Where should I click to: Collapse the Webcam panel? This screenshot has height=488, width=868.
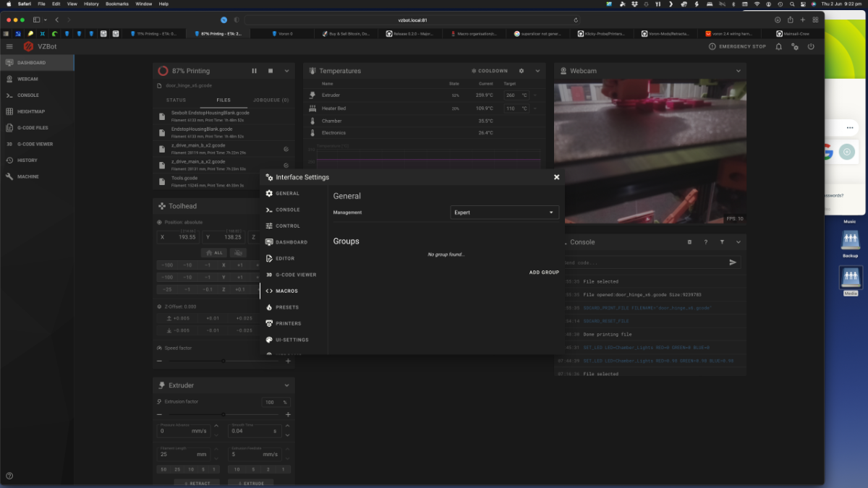click(739, 71)
